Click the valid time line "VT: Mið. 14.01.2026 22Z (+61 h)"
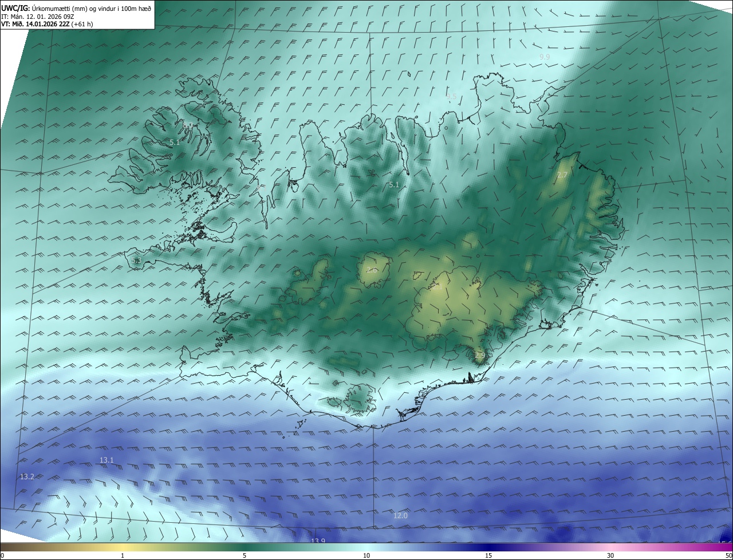Viewport: 733px width, 560px height. click(47, 24)
